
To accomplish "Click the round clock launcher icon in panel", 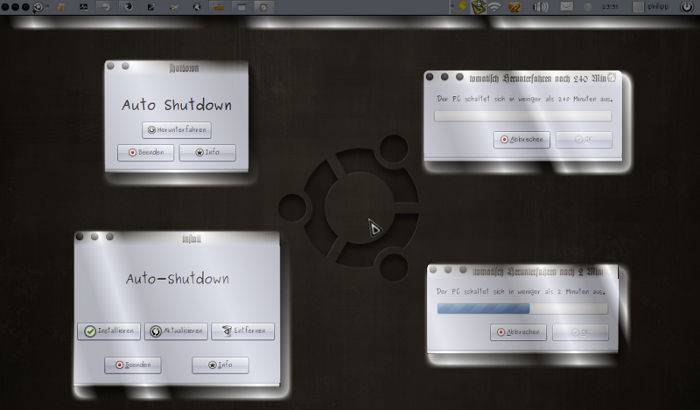I will pyautogui.click(x=264, y=7).
